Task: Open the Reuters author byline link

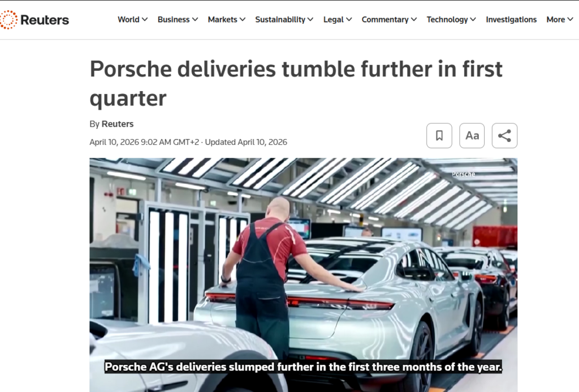Action: pyautogui.click(x=118, y=124)
